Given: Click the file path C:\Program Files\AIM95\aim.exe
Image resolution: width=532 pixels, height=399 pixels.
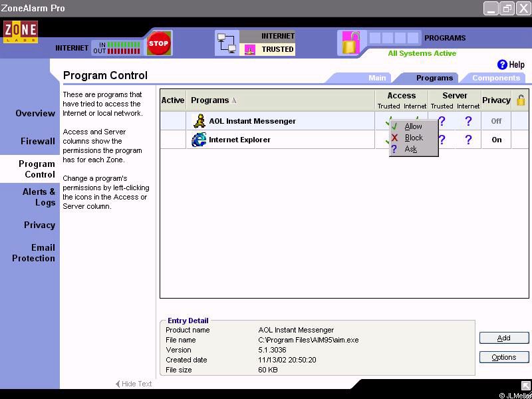Looking at the screenshot, I should tap(309, 340).
